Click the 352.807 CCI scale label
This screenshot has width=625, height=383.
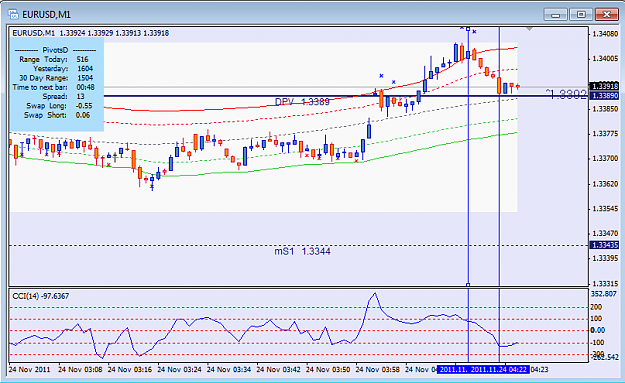coord(603,294)
